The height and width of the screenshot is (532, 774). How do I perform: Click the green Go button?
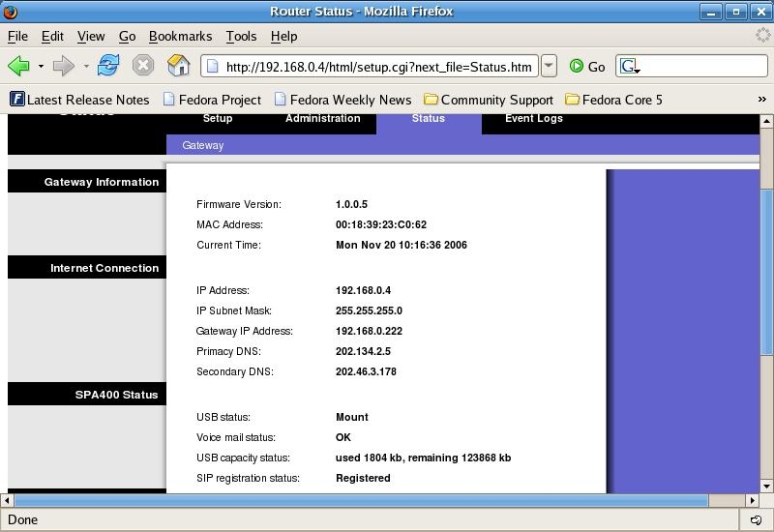tap(587, 66)
